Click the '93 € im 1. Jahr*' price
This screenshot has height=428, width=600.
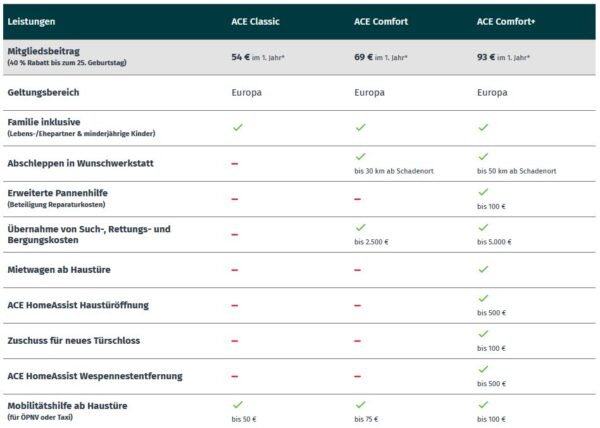pyautogui.click(x=504, y=57)
